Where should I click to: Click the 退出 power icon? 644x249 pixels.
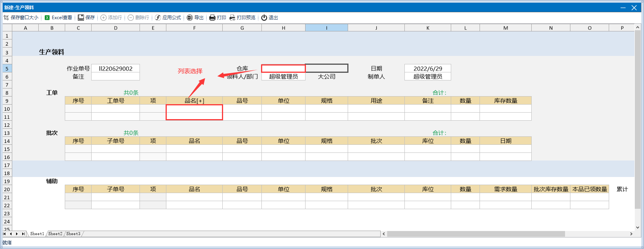[x=264, y=18]
